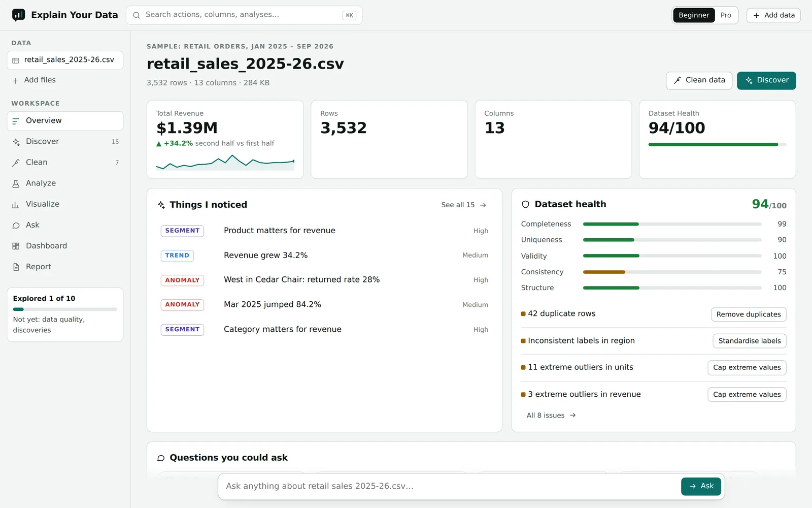
Task: Open the Overview workspace item
Action: click(65, 121)
